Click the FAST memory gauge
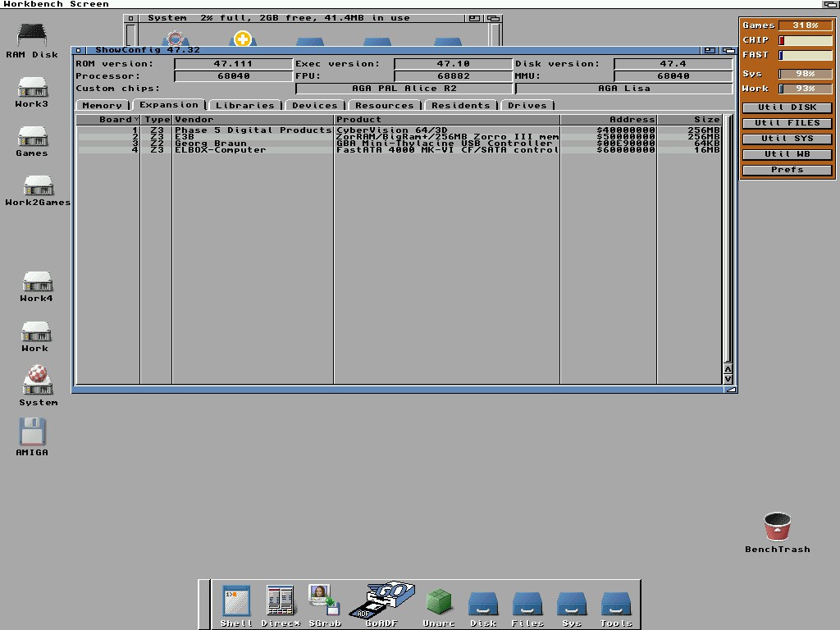The height and width of the screenshot is (630, 840). (x=806, y=55)
